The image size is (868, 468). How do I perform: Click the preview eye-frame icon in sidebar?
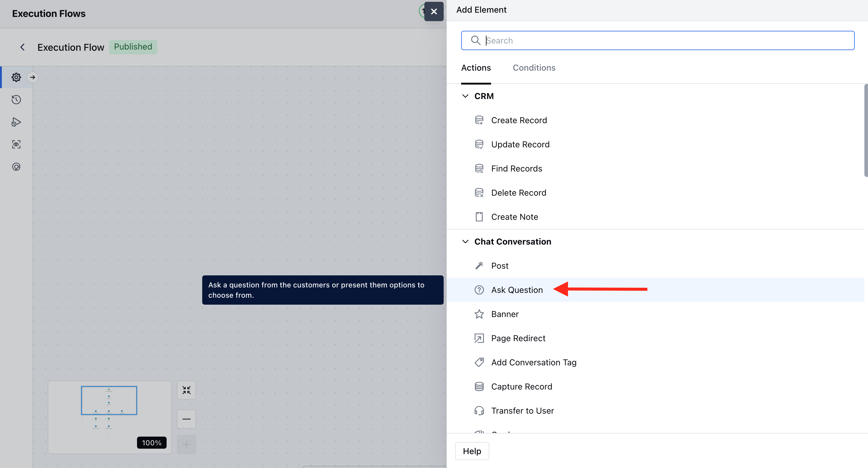pos(16,144)
